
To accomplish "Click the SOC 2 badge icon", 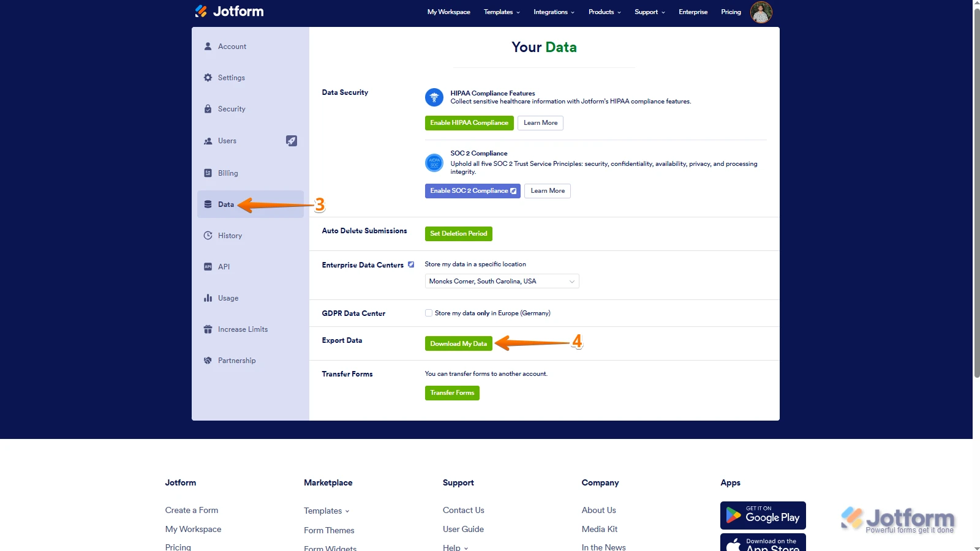I will [434, 163].
